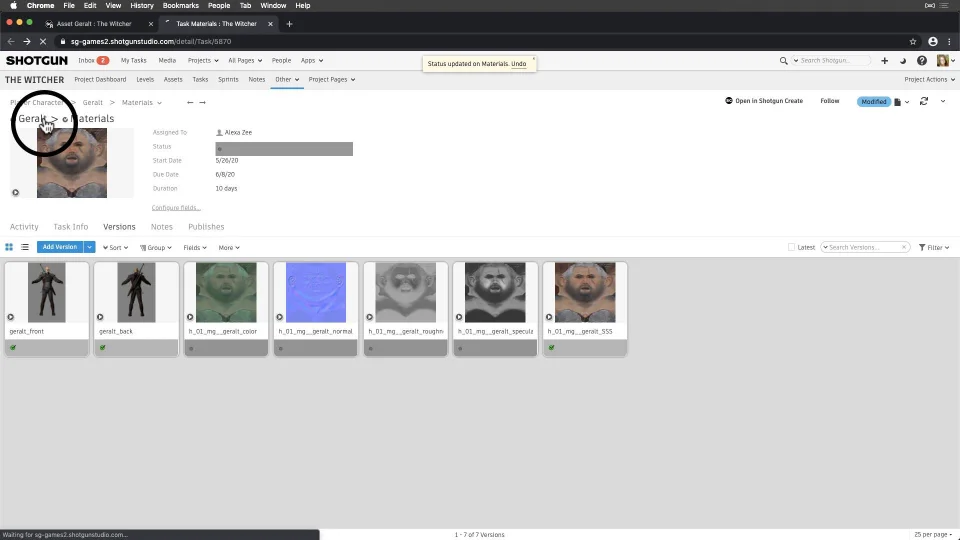
Task: Play the geralt_back version
Action: (x=100, y=317)
